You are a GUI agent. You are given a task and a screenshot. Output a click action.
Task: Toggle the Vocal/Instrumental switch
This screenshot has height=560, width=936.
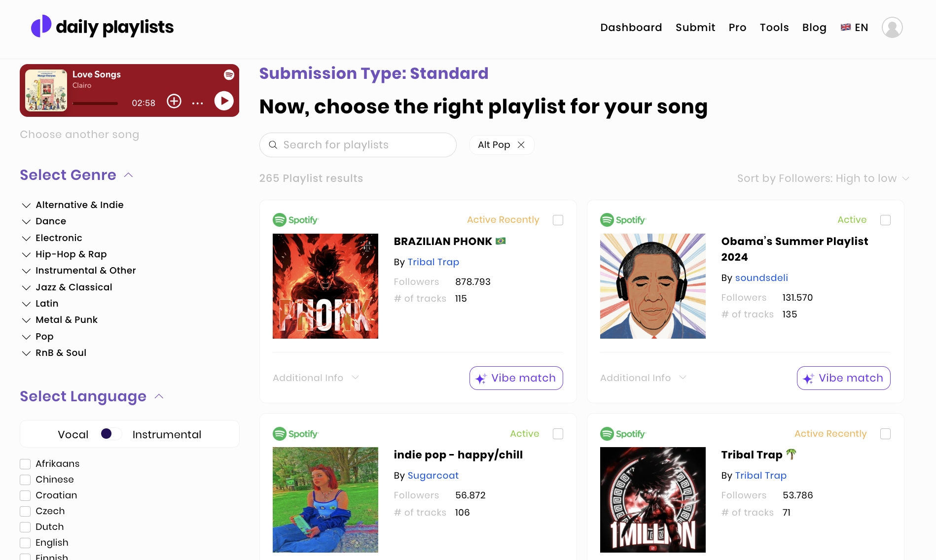tap(110, 434)
